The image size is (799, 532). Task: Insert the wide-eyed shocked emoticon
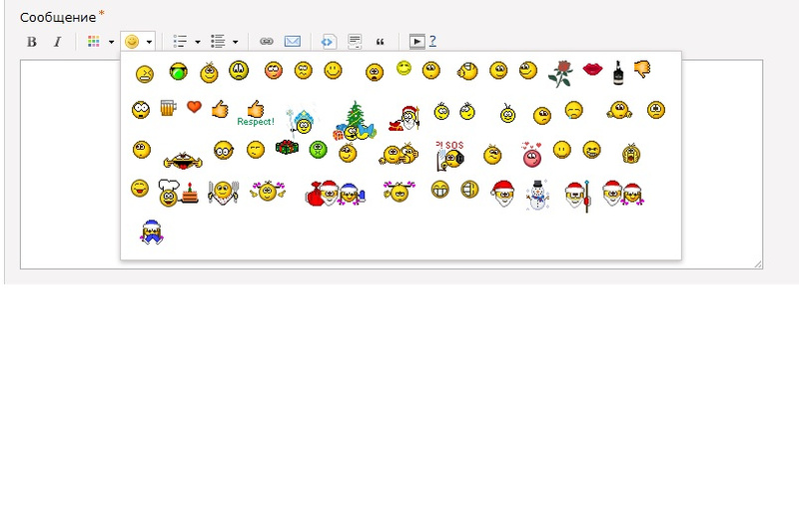[141, 110]
